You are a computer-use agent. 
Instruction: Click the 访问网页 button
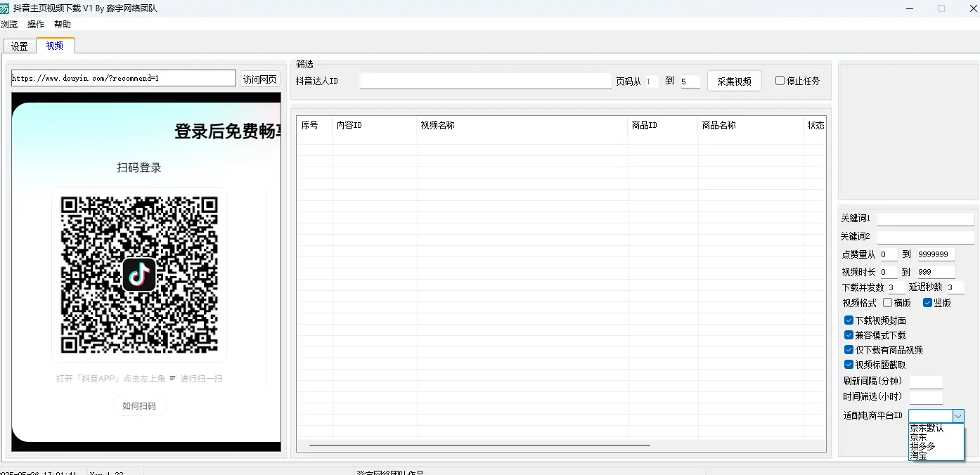click(260, 79)
